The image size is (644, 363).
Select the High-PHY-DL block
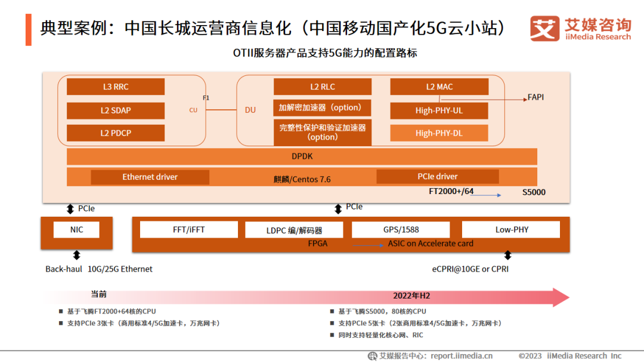[x=439, y=133]
